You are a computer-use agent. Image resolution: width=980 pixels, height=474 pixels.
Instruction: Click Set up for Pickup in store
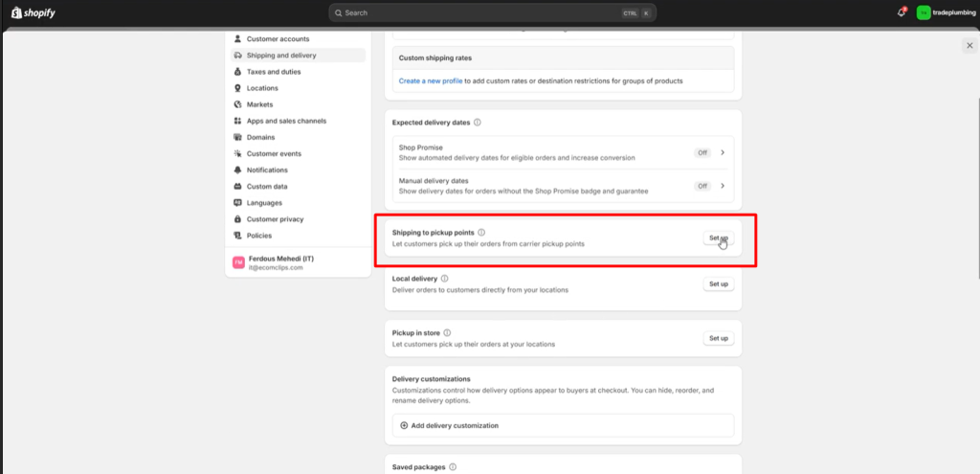719,338
